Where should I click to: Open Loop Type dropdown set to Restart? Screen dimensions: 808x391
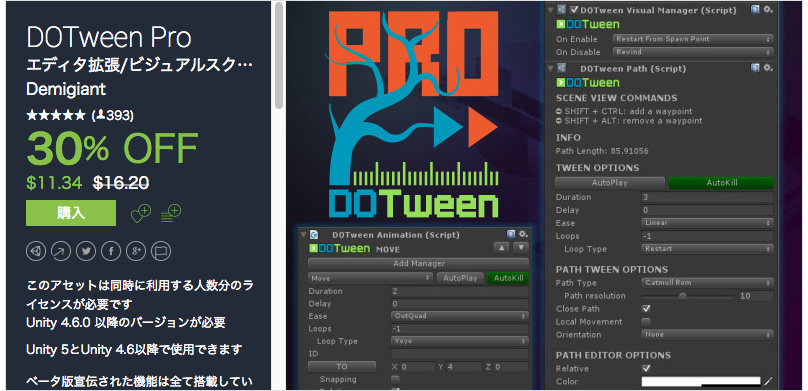708,249
